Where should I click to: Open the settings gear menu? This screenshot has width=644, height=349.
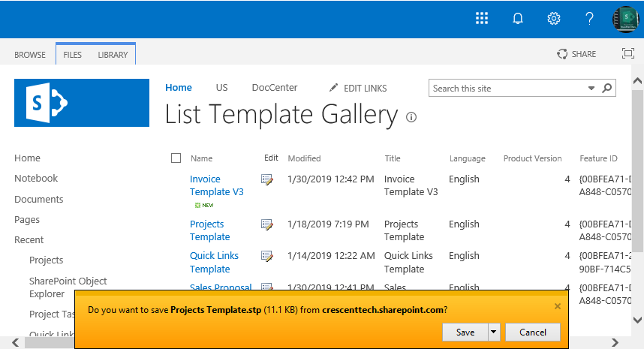point(554,19)
